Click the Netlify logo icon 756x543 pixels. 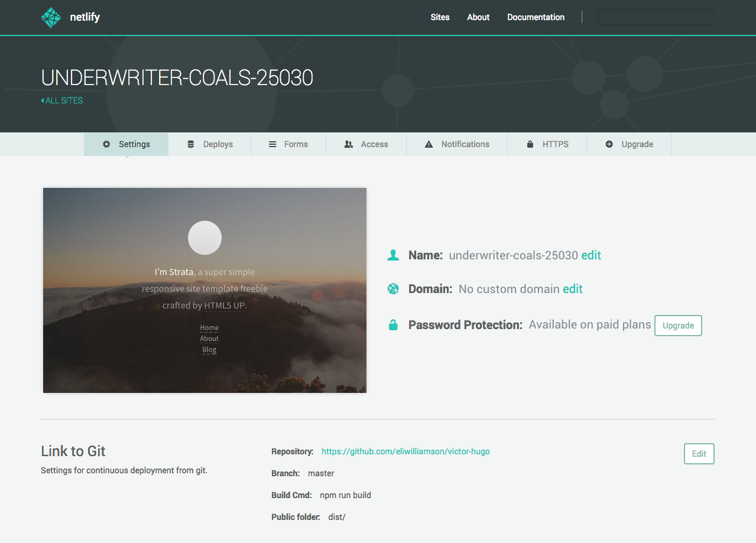(51, 18)
